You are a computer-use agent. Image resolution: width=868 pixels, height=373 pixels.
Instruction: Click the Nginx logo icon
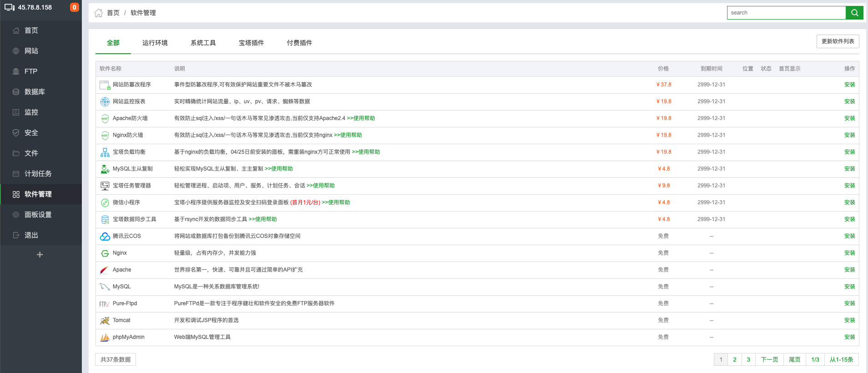(x=105, y=253)
